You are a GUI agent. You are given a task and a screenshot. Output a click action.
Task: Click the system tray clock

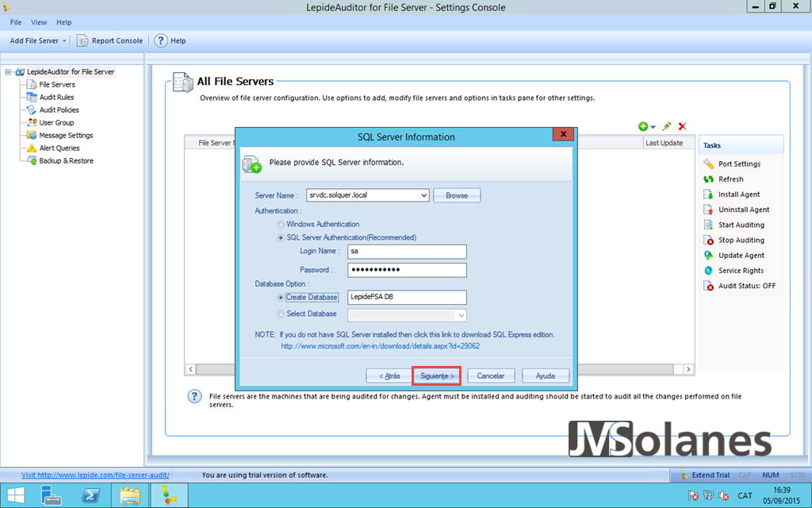click(x=782, y=495)
